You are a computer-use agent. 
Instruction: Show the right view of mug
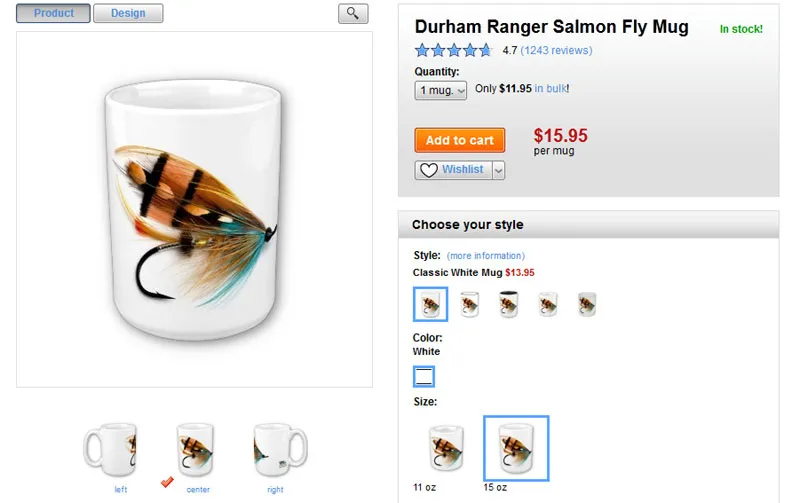pos(273,452)
